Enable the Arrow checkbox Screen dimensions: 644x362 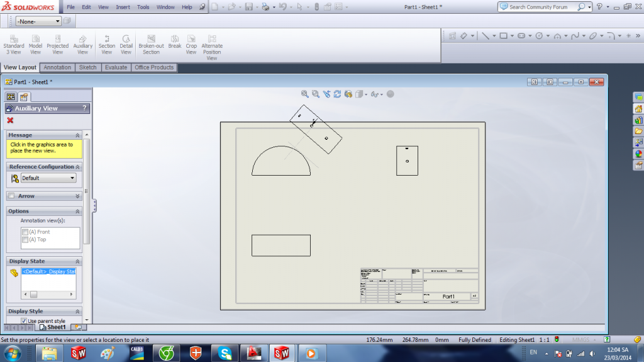pyautogui.click(x=11, y=196)
